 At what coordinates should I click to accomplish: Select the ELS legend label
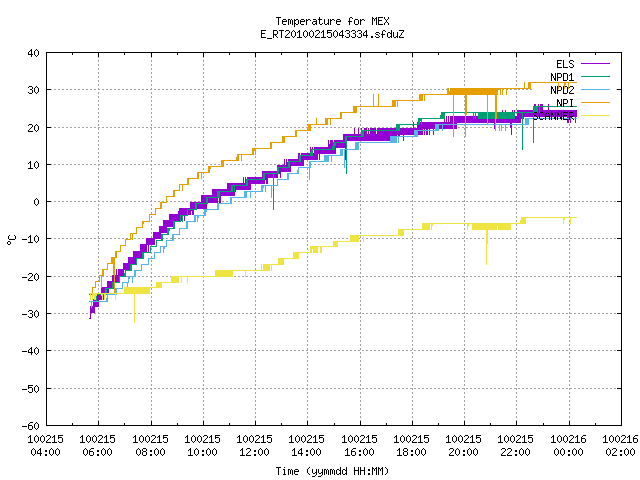tap(565, 64)
